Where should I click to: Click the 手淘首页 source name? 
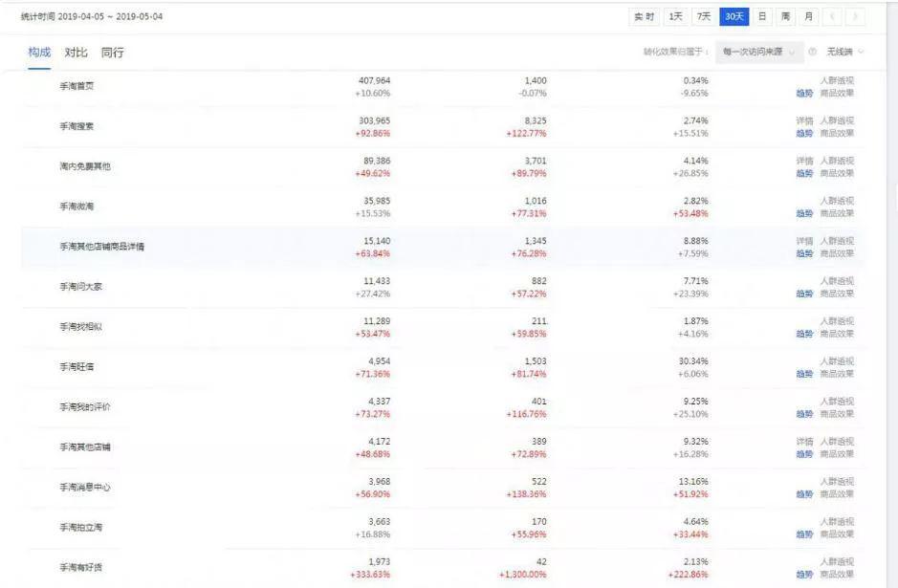coord(77,86)
